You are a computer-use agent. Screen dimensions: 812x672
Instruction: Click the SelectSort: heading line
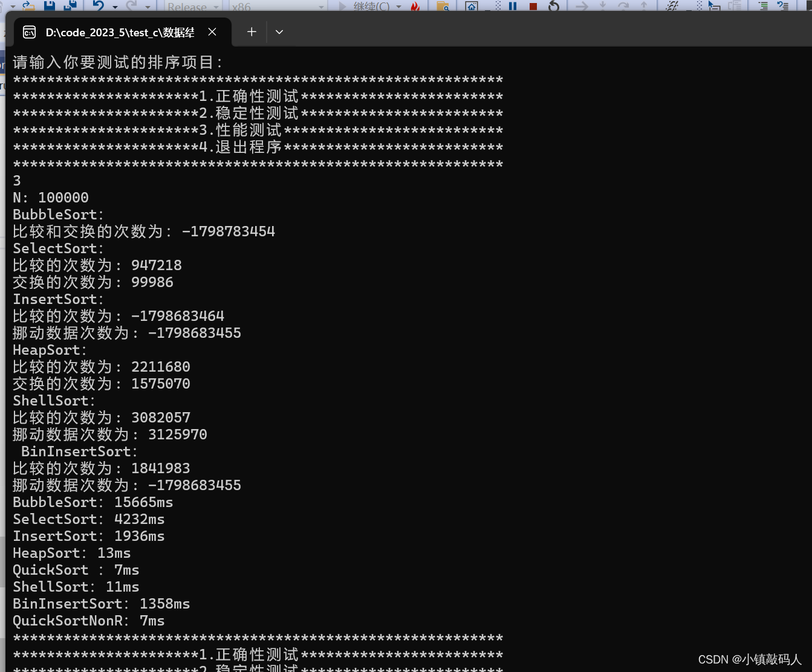[59, 248]
